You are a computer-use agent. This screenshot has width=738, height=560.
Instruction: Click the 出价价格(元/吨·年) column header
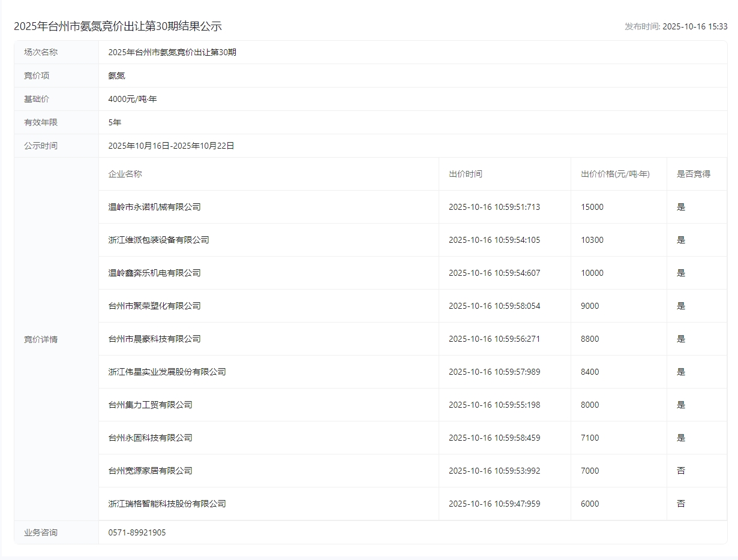(x=615, y=174)
